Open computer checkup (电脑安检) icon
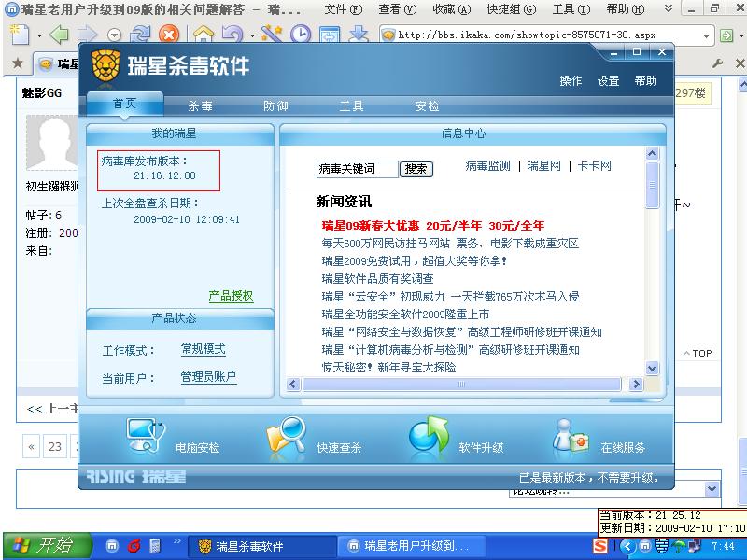 [x=146, y=435]
